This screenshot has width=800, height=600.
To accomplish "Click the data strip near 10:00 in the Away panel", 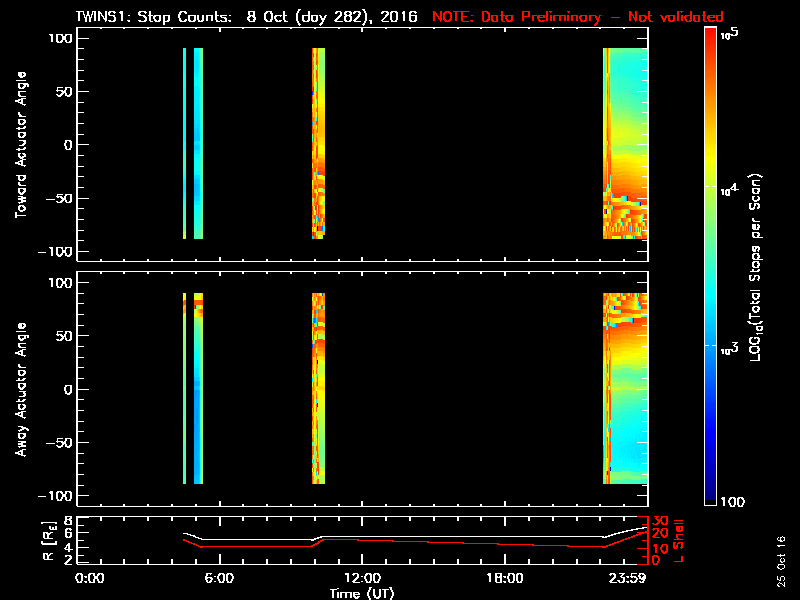I will [x=318, y=388].
